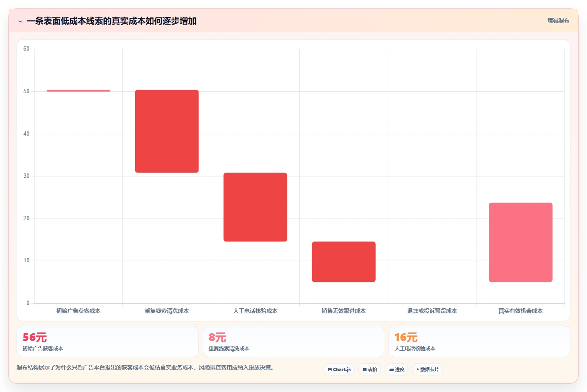
Task: Click the red 销售无效跟进成本 waterfall bar
Action: [343, 262]
